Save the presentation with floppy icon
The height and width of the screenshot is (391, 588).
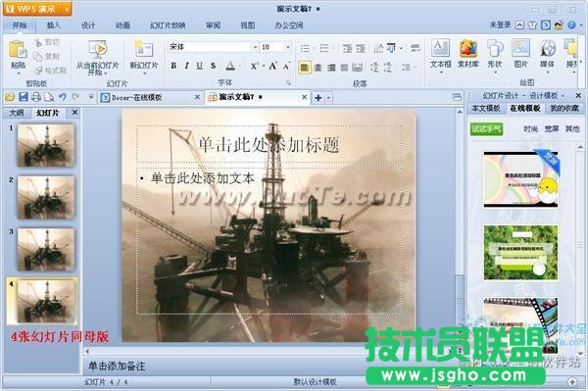pyautogui.click(x=24, y=97)
